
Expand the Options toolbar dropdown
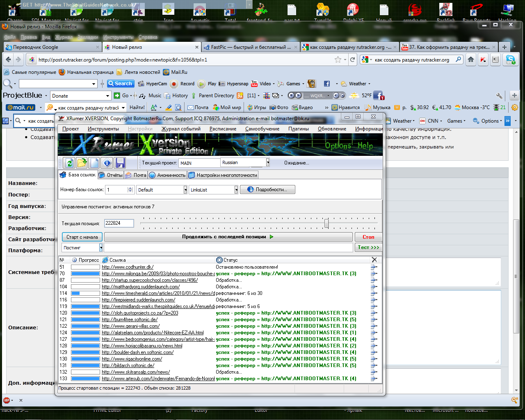[502, 121]
